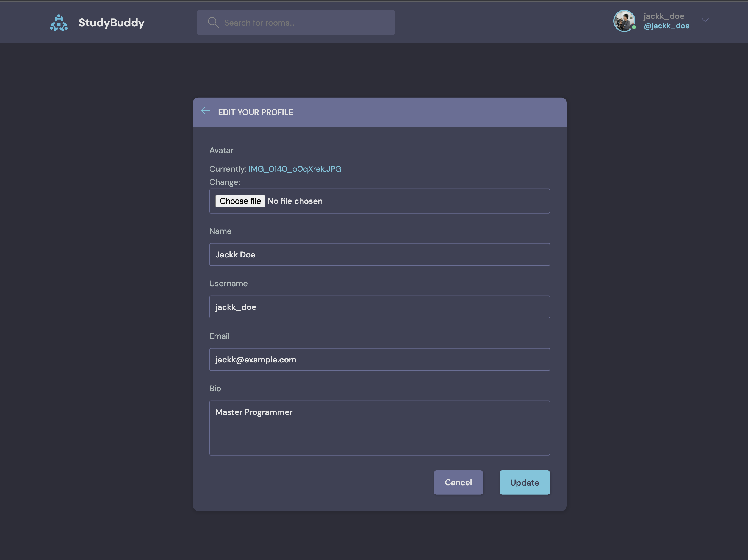The image size is (748, 560).
Task: Click the magnifying glass search icon
Action: (213, 23)
